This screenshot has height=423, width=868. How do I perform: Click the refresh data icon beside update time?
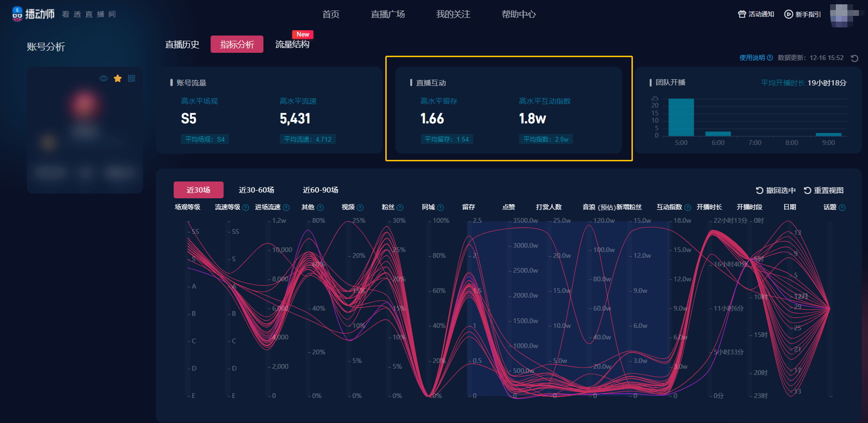pos(855,58)
